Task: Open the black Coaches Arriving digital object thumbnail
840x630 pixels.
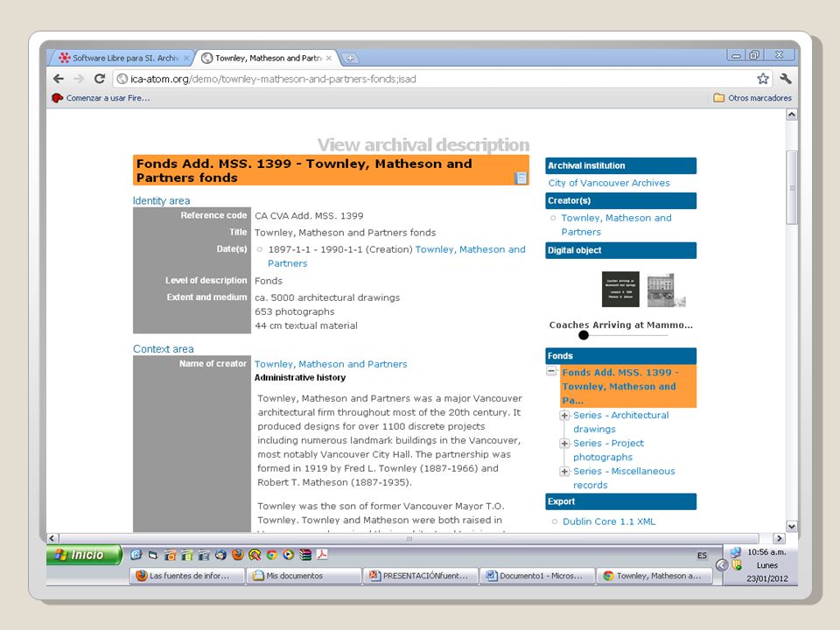Action: (620, 290)
